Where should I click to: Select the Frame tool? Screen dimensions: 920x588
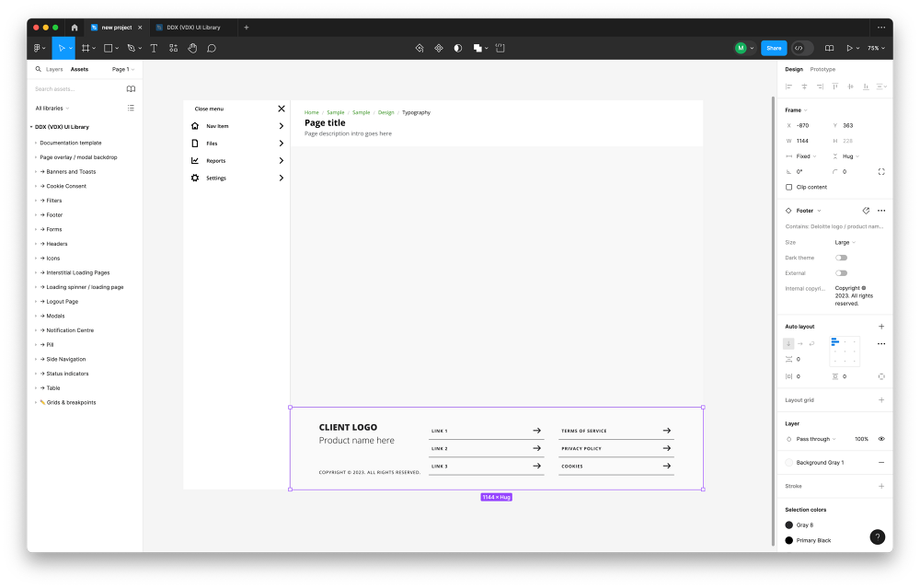pos(86,48)
